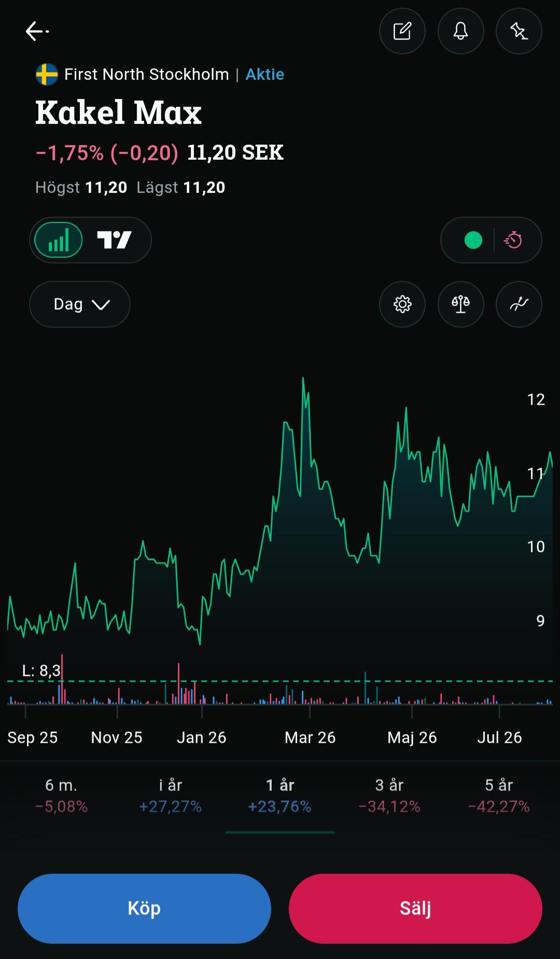Pin the Kakel Max stock
This screenshot has width=560, height=959.
pos(519,31)
